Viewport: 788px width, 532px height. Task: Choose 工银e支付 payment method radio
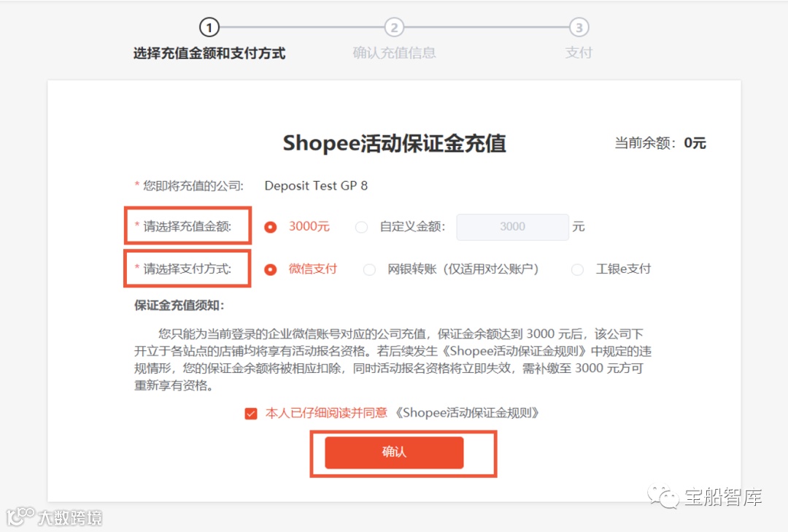(x=577, y=269)
